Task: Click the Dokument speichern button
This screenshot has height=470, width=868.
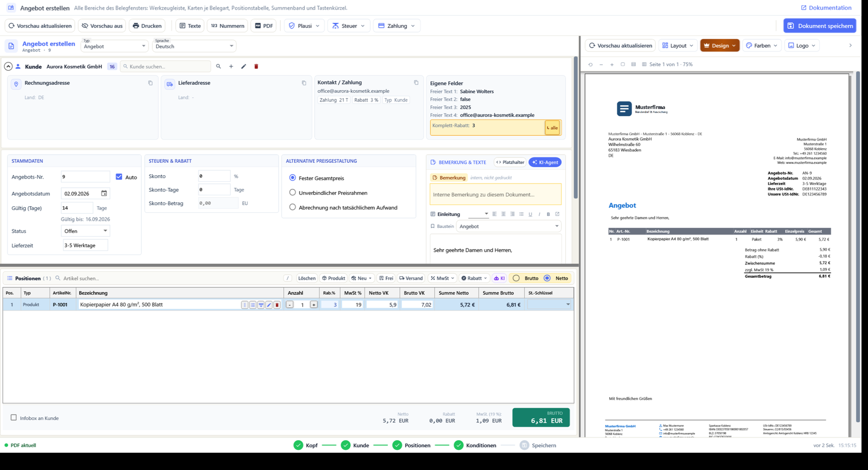Action: coord(820,26)
